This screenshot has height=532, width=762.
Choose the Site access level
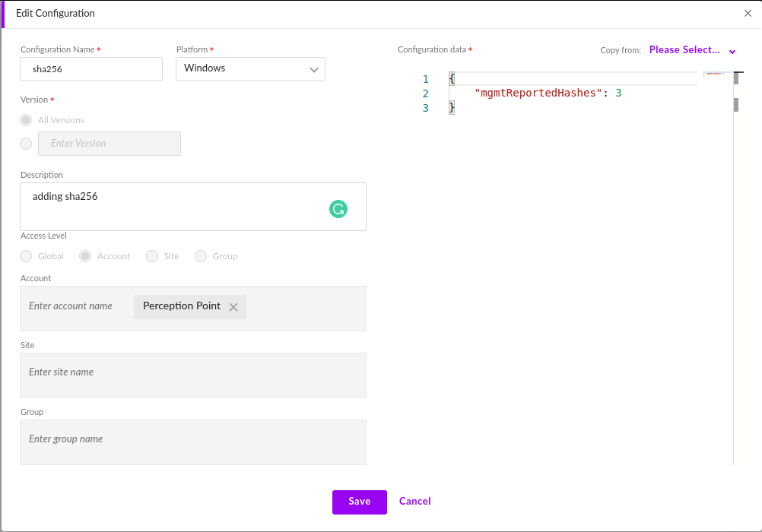[x=152, y=256]
